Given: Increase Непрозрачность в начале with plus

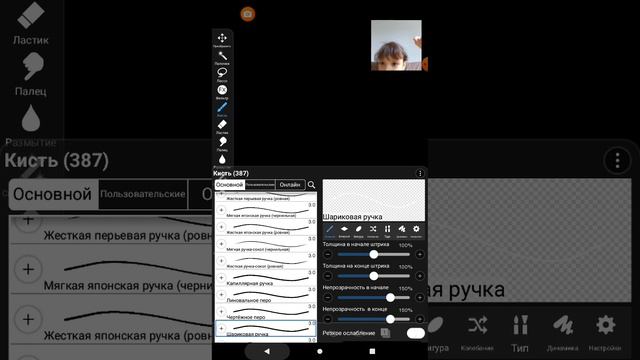Looking at the screenshot, I should click(x=420, y=298).
